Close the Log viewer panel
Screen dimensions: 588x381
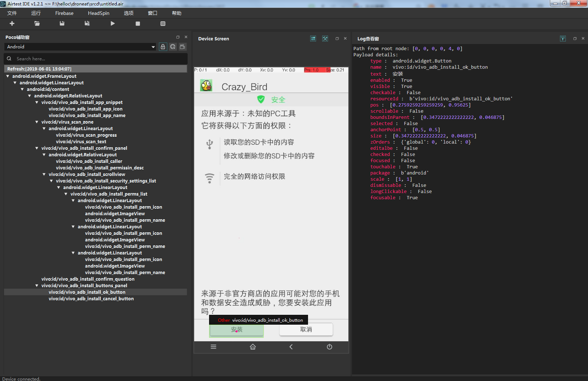coord(583,39)
